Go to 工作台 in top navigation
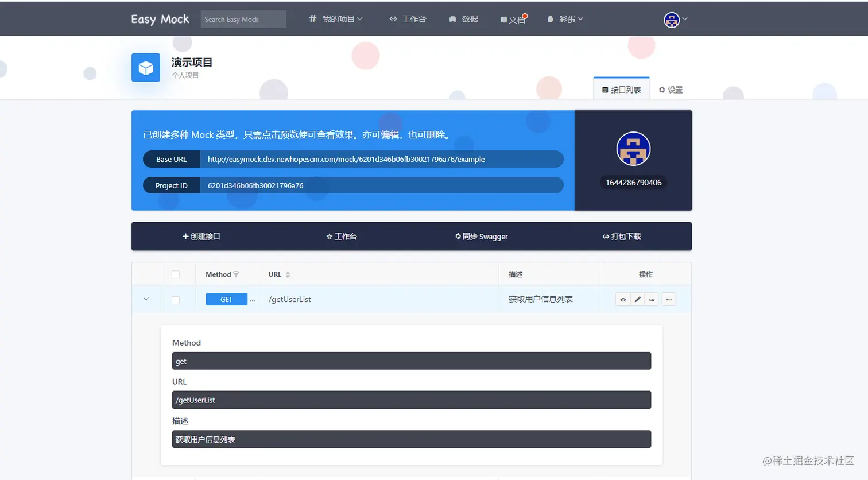The width and height of the screenshot is (868, 480). pos(408,19)
